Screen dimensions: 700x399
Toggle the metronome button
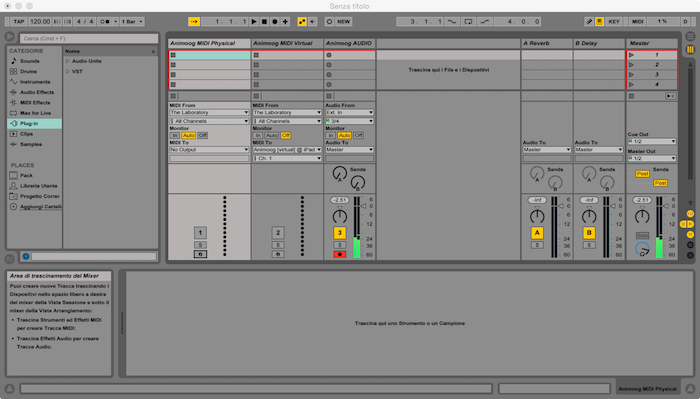tap(105, 21)
